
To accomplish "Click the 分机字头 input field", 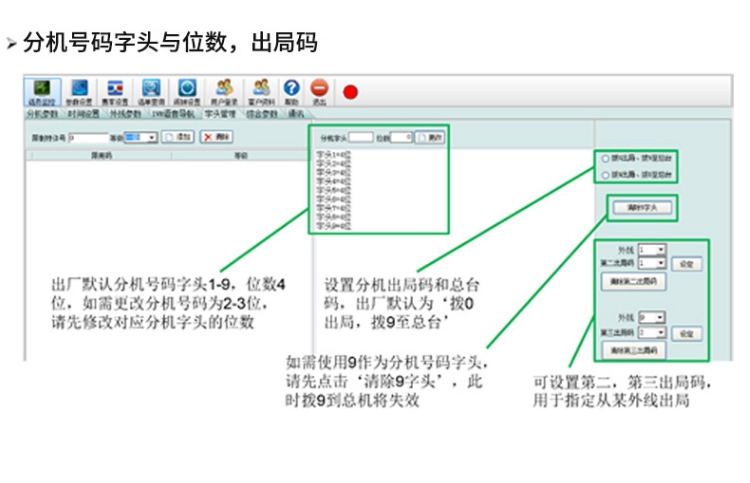I will (360, 137).
